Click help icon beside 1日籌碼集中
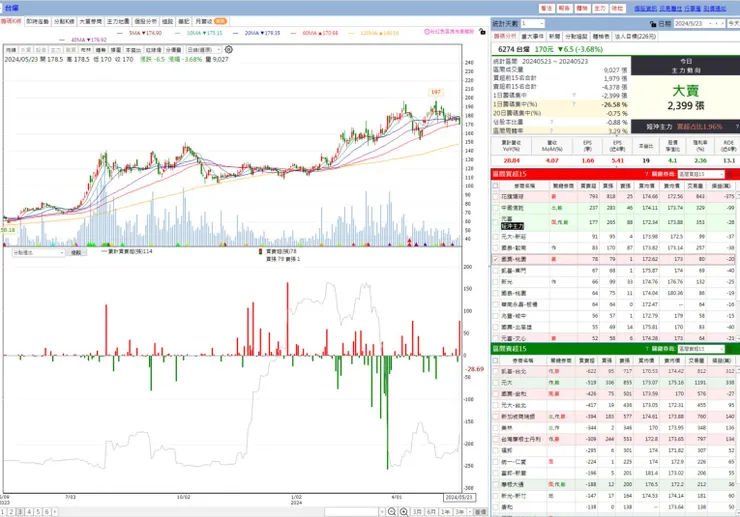The image size is (740, 517). point(574,95)
